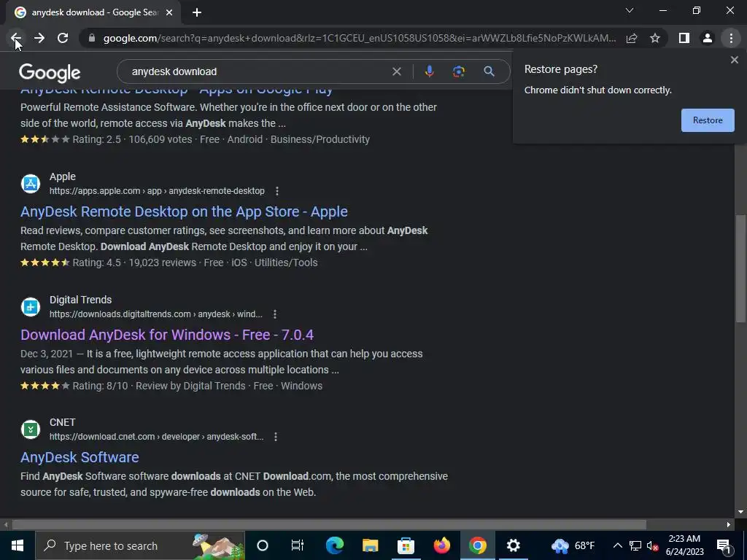Open a new tab with plus button

coord(197,12)
